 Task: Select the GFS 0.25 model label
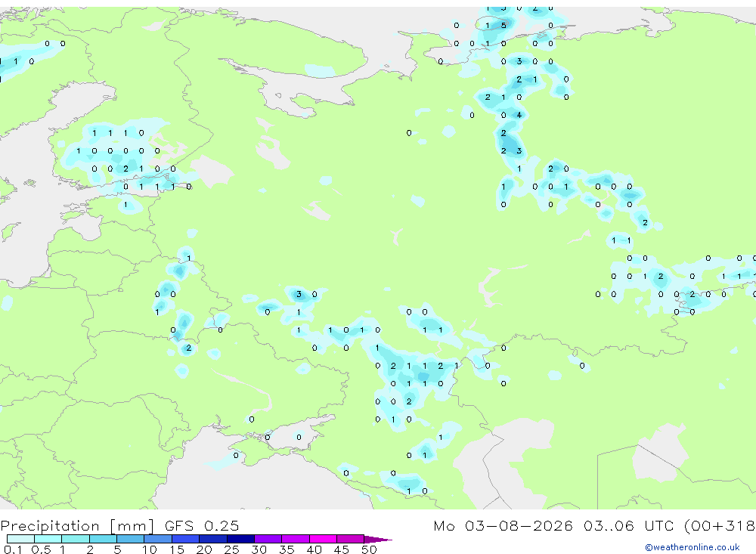click(202, 526)
